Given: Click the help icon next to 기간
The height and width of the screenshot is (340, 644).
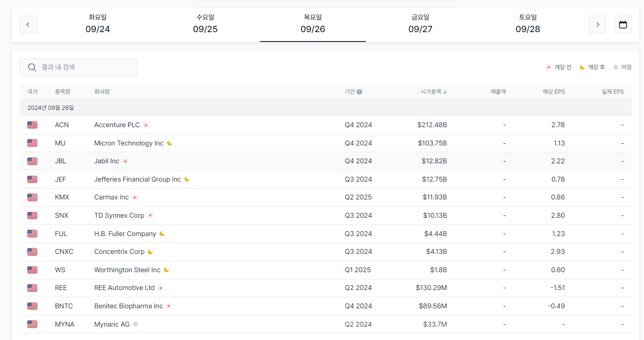Looking at the screenshot, I should coord(360,92).
